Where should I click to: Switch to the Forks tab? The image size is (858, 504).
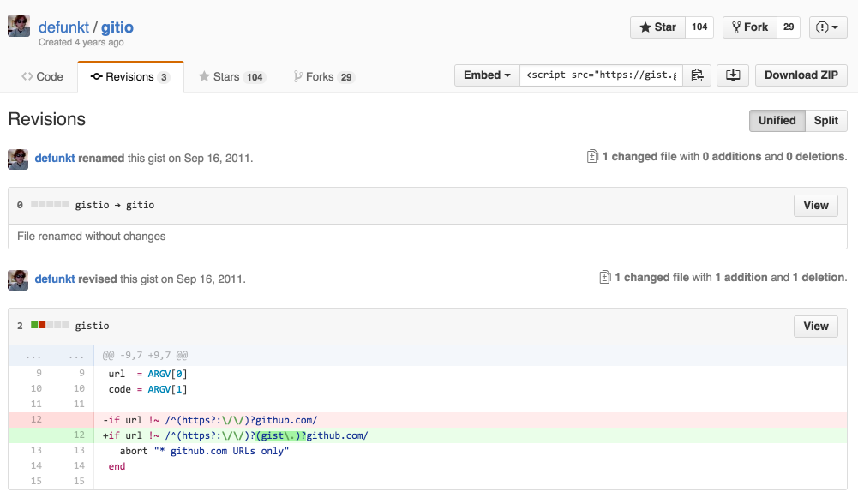click(x=323, y=76)
